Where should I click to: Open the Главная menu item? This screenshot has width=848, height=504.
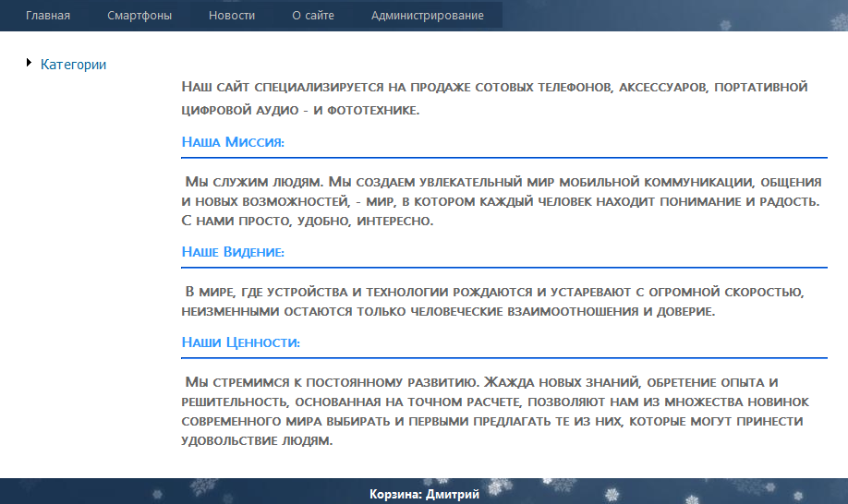click(48, 15)
